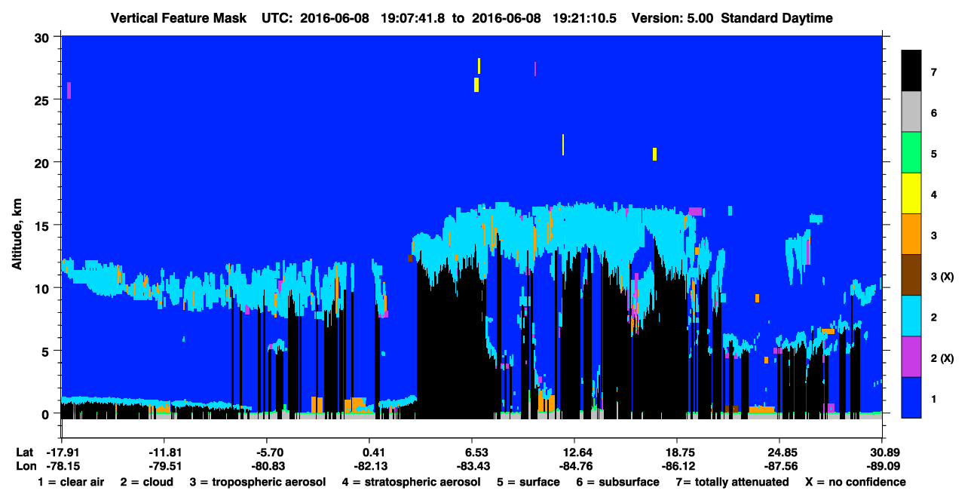The height and width of the screenshot is (503, 980).
Task: Click the altitude tick label 20
Action: point(44,162)
